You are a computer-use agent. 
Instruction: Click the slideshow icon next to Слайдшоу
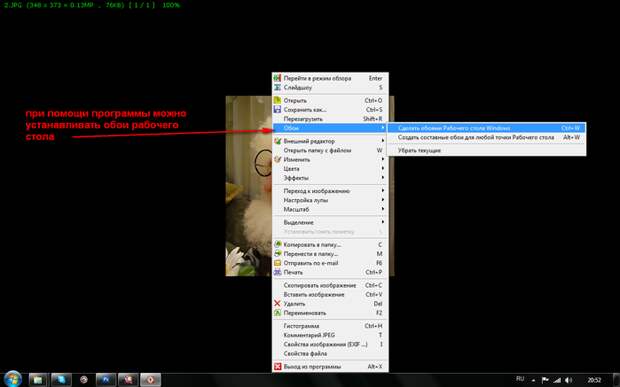click(x=278, y=87)
